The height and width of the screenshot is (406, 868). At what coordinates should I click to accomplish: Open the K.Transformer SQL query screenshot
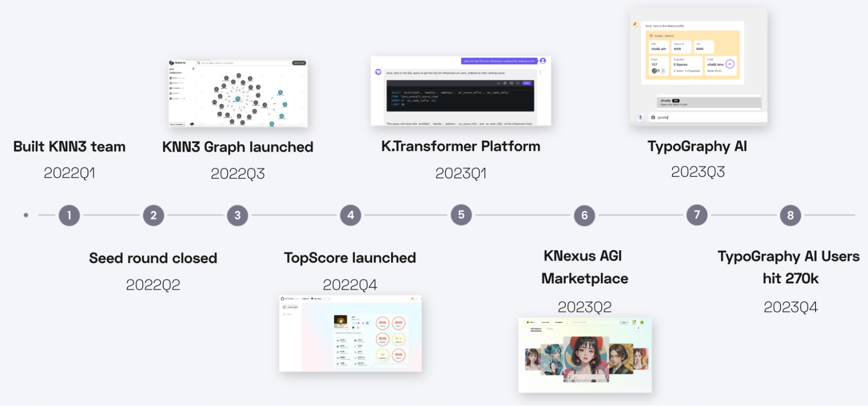[x=461, y=91]
